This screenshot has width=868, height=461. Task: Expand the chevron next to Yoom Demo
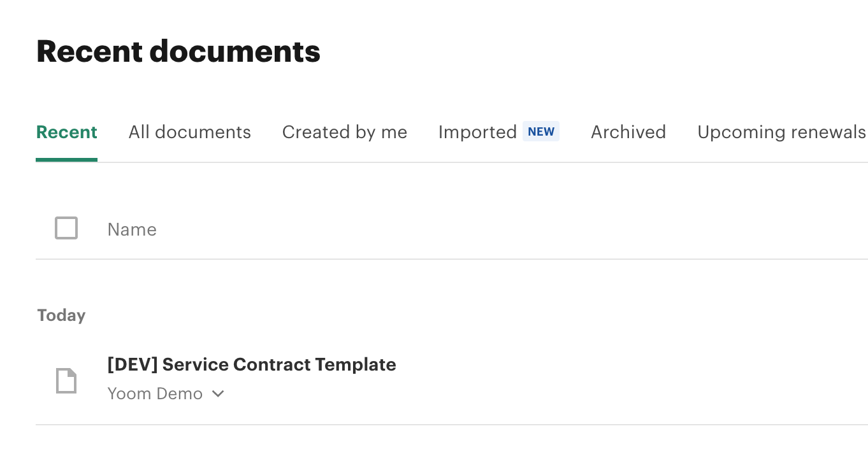[218, 394]
